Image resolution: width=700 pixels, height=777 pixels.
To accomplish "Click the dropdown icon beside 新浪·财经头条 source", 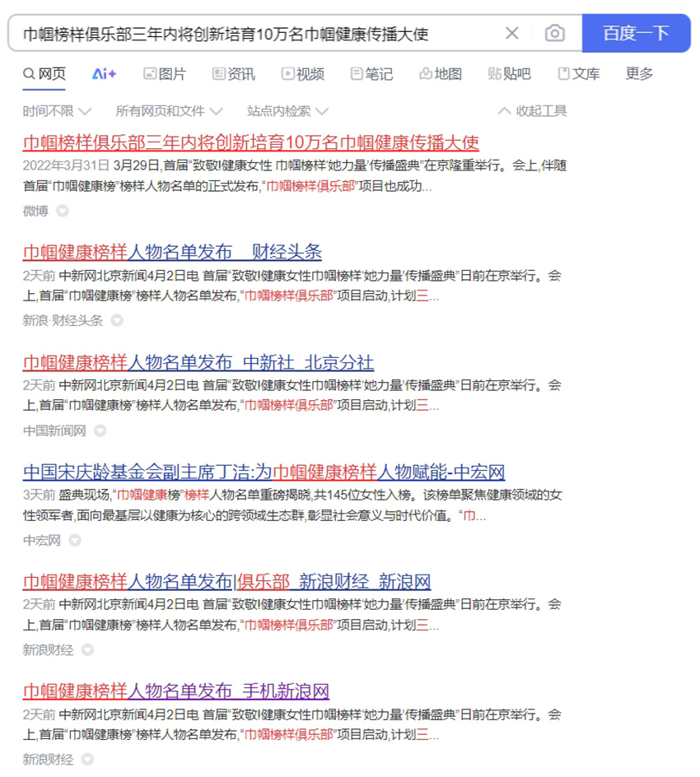I will point(117,321).
